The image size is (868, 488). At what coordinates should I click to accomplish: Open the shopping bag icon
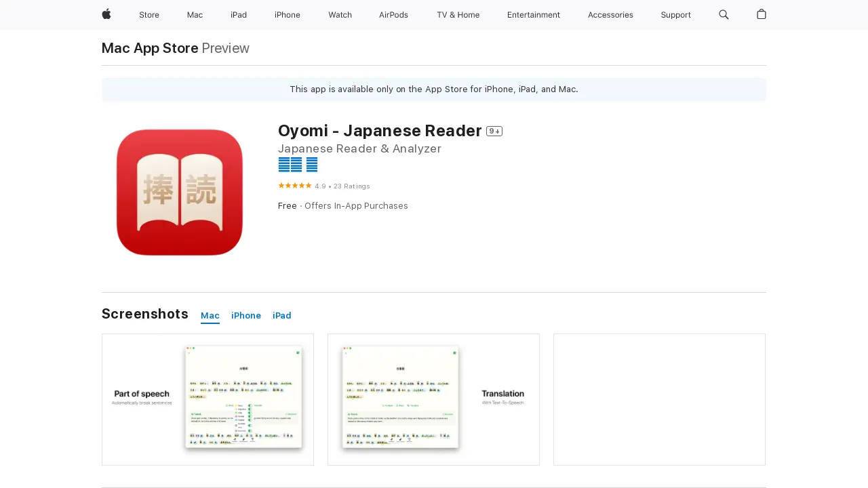coord(762,14)
